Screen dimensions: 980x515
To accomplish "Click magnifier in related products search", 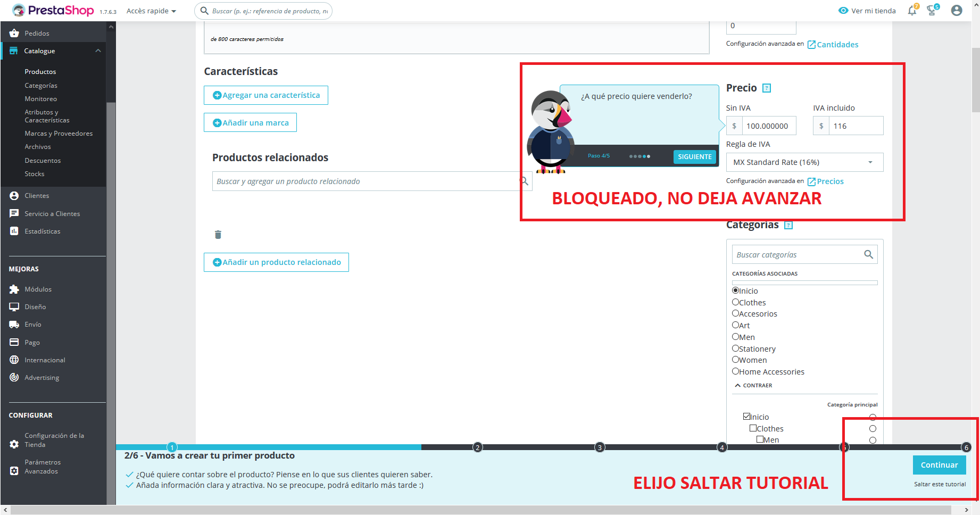I will click(x=524, y=181).
